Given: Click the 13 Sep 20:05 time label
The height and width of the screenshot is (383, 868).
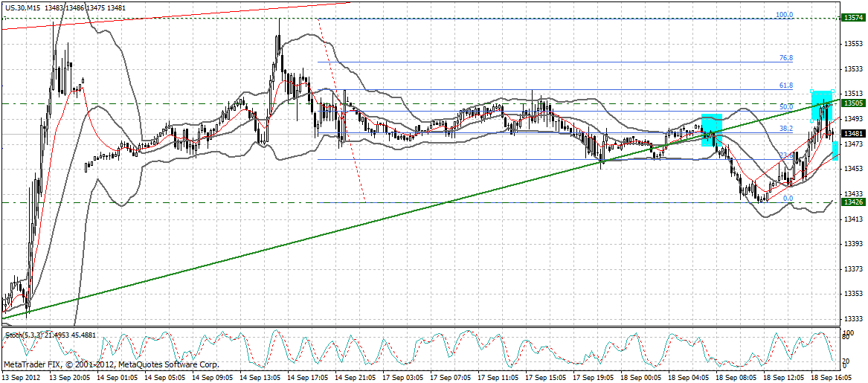Looking at the screenshot, I should [x=68, y=378].
